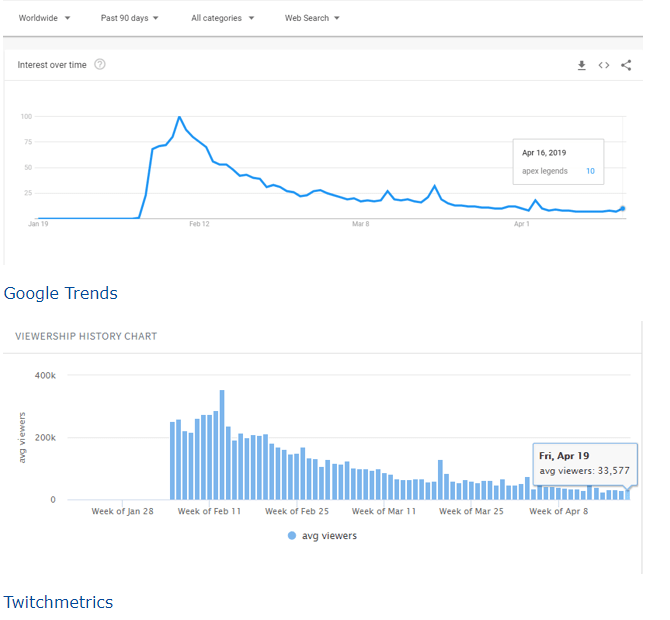Click the 100 peak of the trend line
The image size is (670, 620).
point(179,117)
